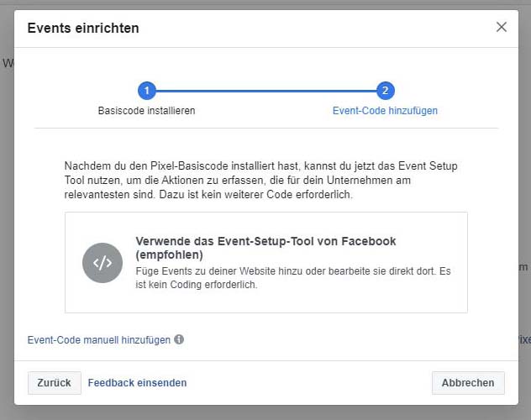Open the Feedback einsenden link
Viewport: 531px width, 420px height.
point(137,383)
